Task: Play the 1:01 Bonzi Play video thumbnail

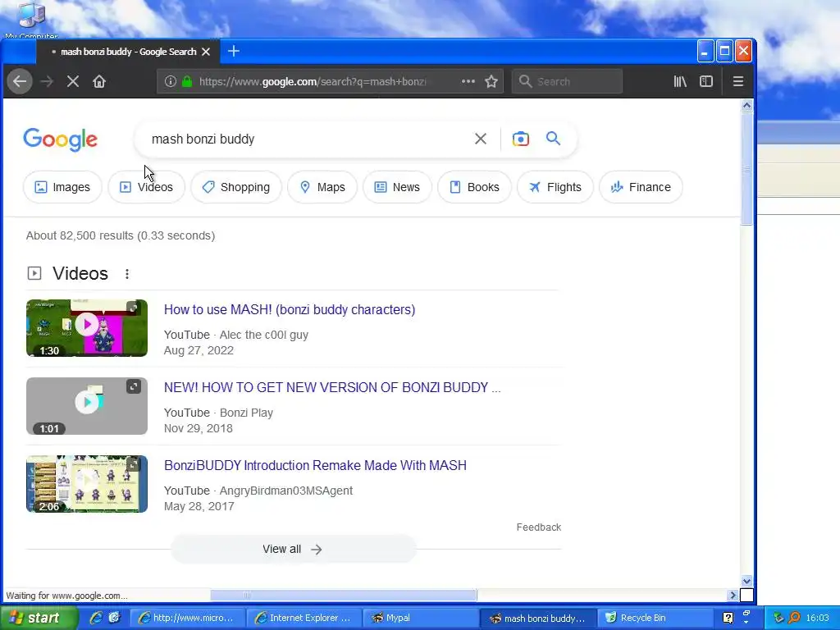Action: pos(87,405)
